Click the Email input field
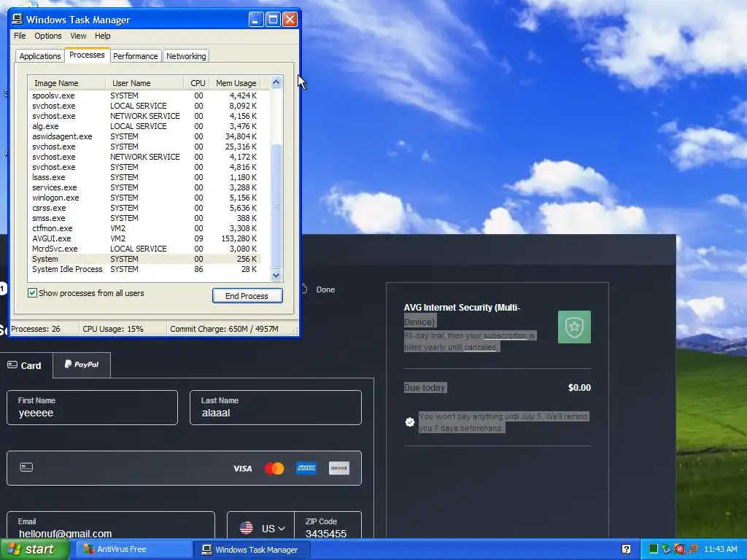The width and height of the screenshot is (747, 560). tap(111, 525)
